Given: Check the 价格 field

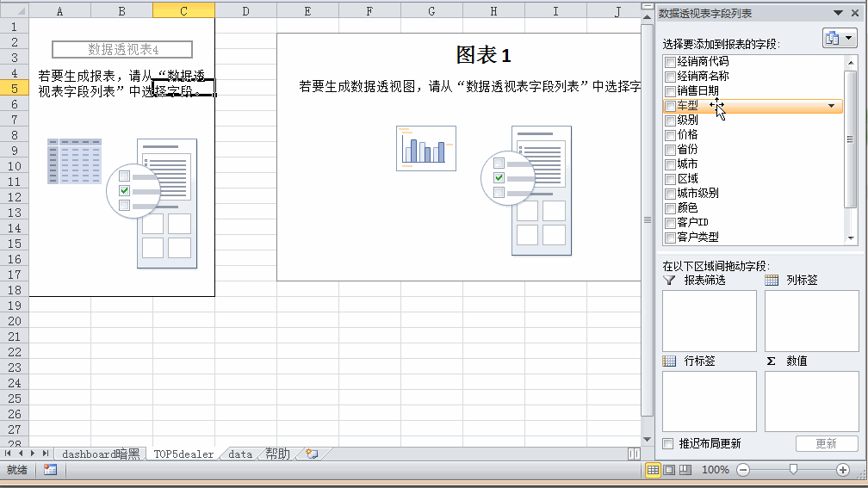Looking at the screenshot, I should pos(670,135).
